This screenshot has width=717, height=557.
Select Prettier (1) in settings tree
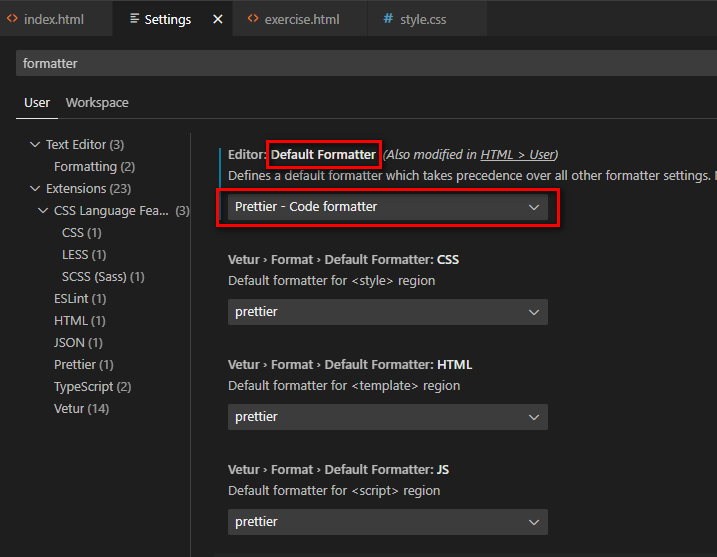click(84, 364)
